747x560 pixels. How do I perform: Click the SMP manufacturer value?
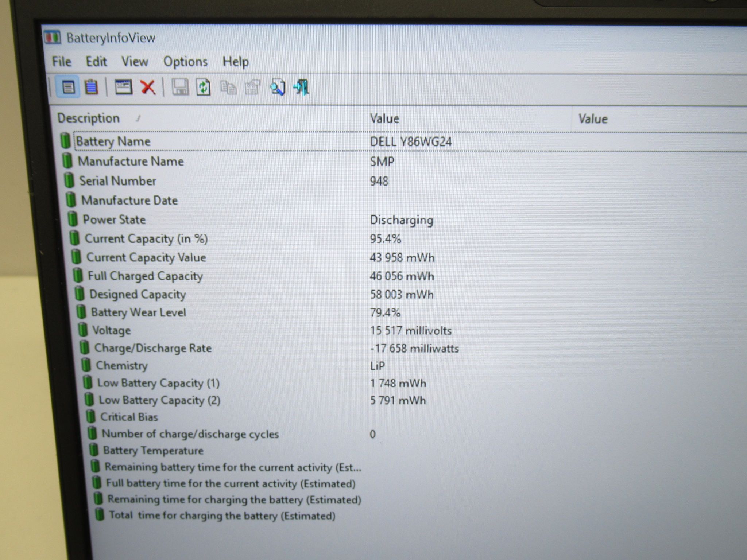pyautogui.click(x=382, y=161)
